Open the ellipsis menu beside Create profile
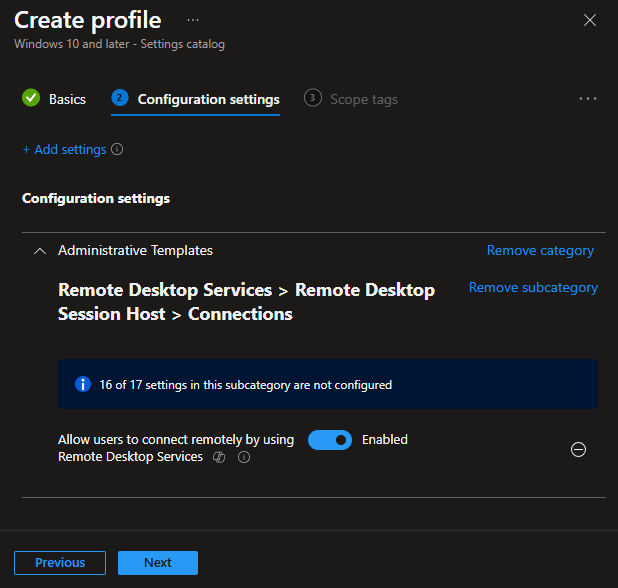This screenshot has height=588, width=618. [193, 20]
